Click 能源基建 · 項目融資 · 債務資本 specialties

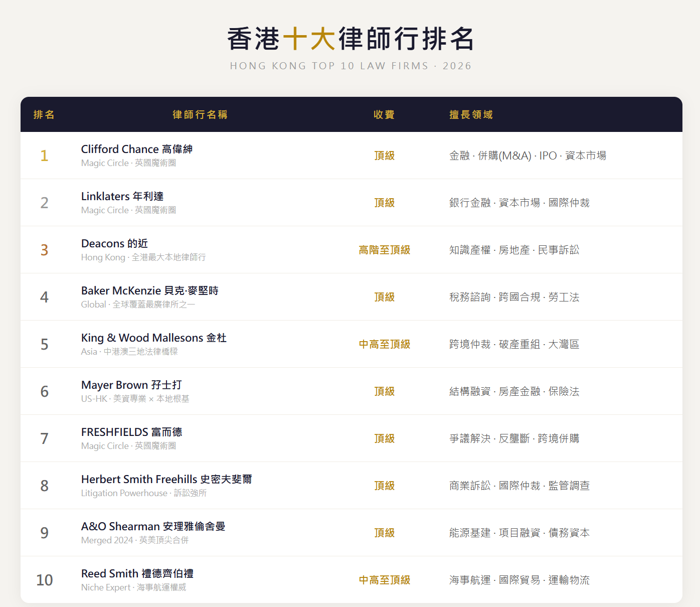coord(519,533)
